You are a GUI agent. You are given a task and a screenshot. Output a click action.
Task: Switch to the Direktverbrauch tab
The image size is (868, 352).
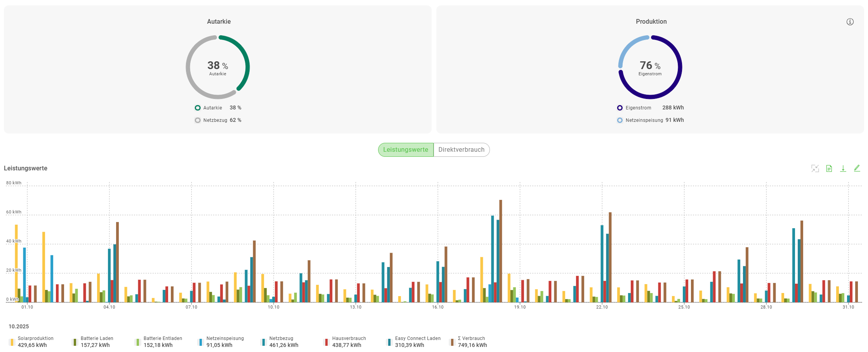coord(461,150)
